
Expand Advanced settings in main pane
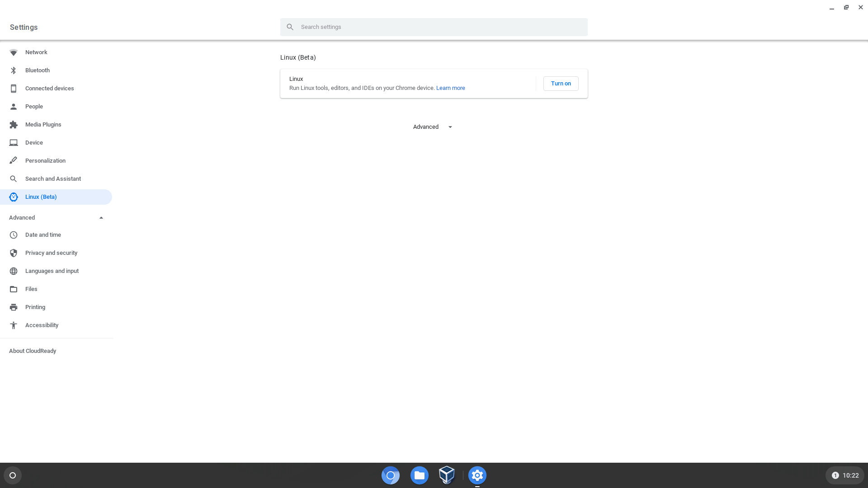click(433, 127)
